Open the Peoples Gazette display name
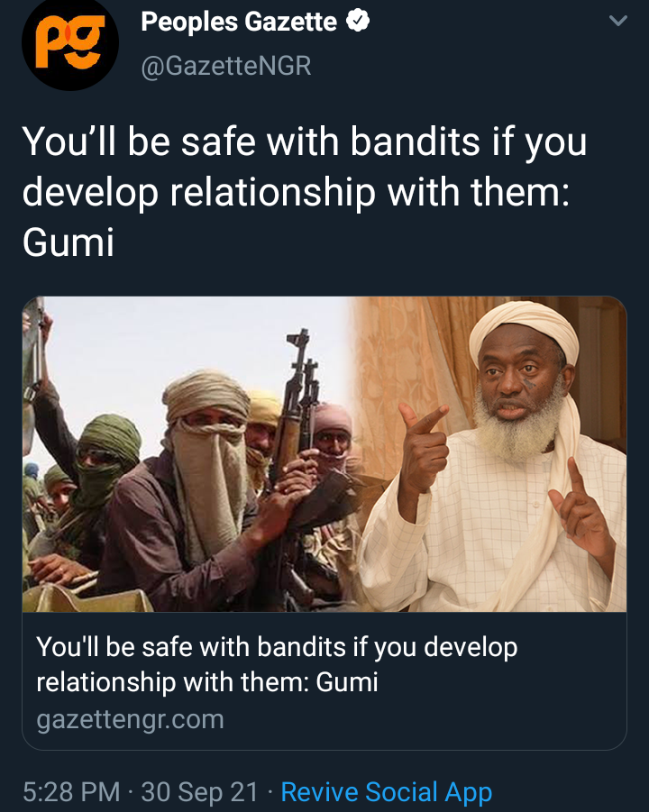This screenshot has height=812, width=649. click(x=239, y=22)
